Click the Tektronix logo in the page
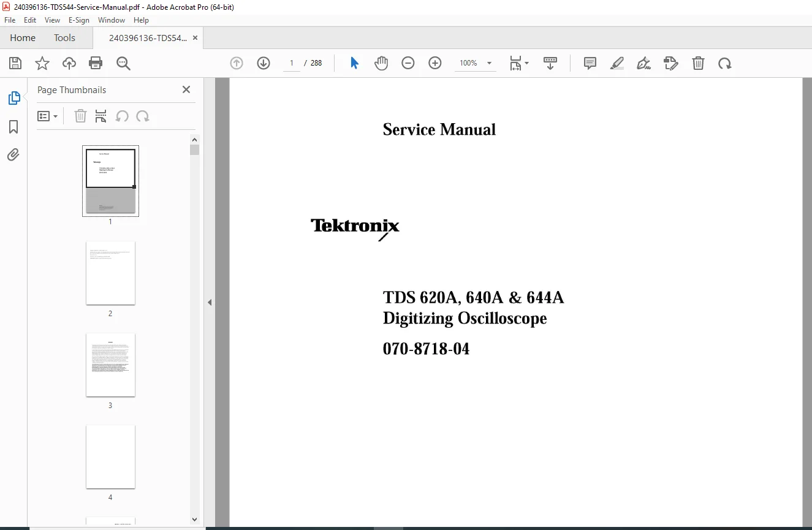The width and height of the screenshot is (812, 530). pyautogui.click(x=355, y=229)
